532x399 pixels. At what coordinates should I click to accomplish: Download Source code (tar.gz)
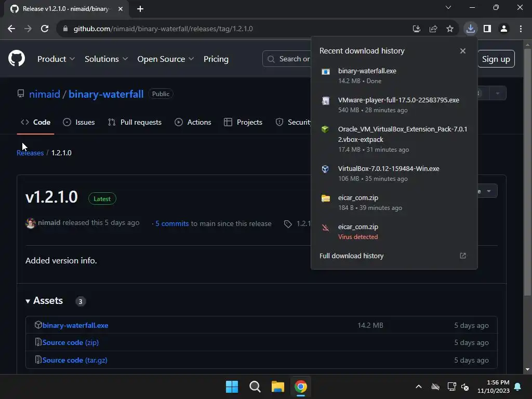click(75, 361)
